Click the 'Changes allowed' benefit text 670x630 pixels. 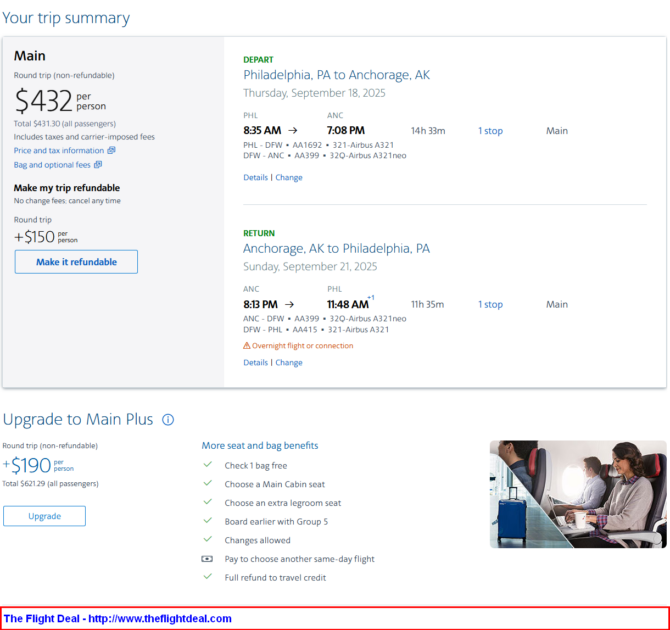click(x=257, y=540)
